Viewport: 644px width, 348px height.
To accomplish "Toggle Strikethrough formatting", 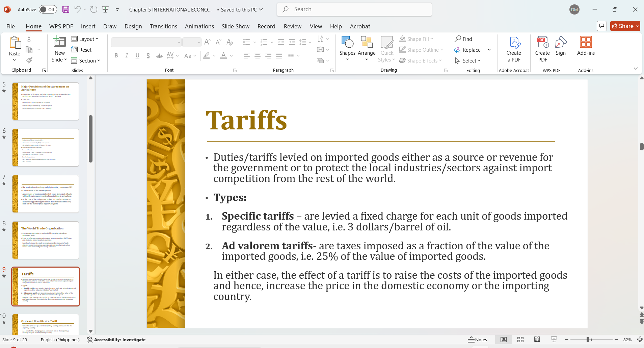I will click(x=159, y=56).
